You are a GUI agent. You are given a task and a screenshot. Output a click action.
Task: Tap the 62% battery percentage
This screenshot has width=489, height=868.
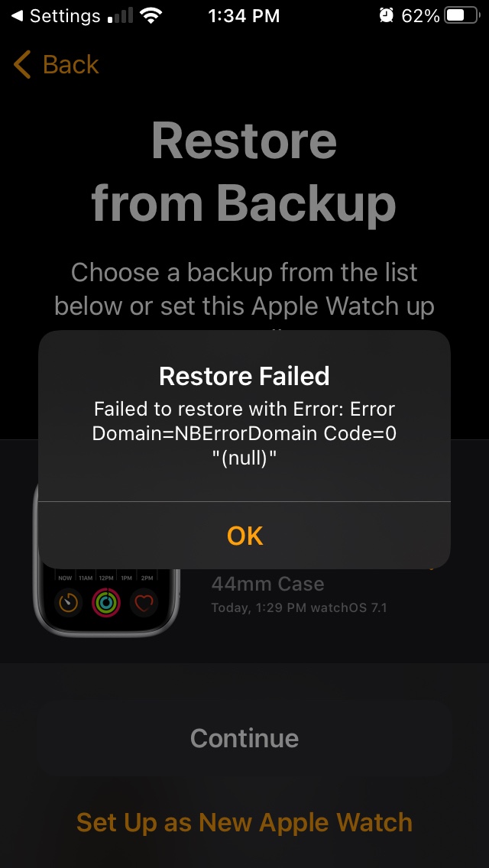click(x=420, y=15)
